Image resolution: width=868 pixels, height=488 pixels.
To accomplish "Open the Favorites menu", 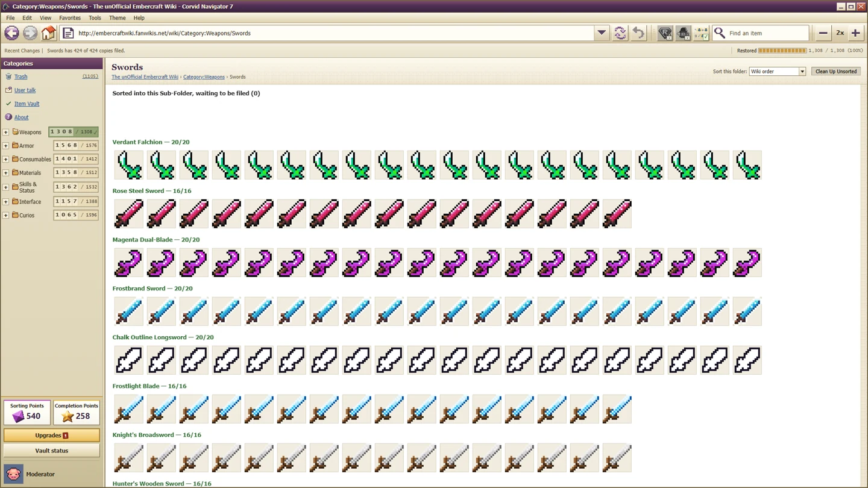I will click(70, 18).
